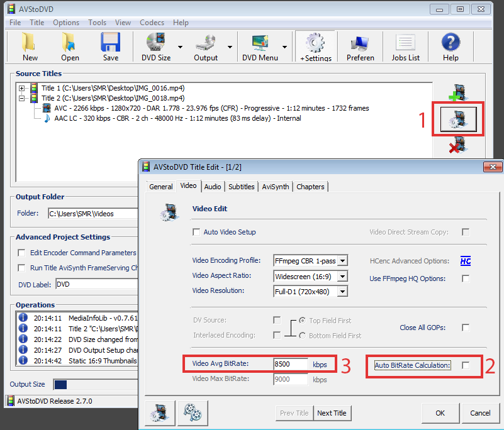Toggle the Video Direct Stream Copy checkbox
Screen dimensions: 504x430
(x=466, y=232)
